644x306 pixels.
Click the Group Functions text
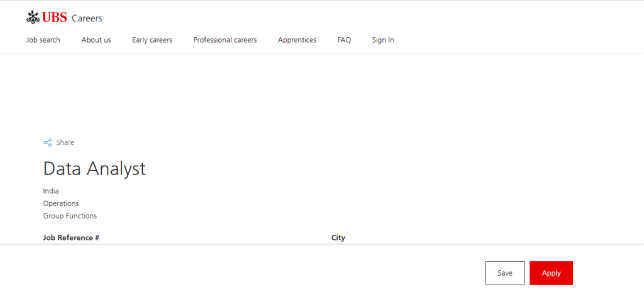point(70,216)
